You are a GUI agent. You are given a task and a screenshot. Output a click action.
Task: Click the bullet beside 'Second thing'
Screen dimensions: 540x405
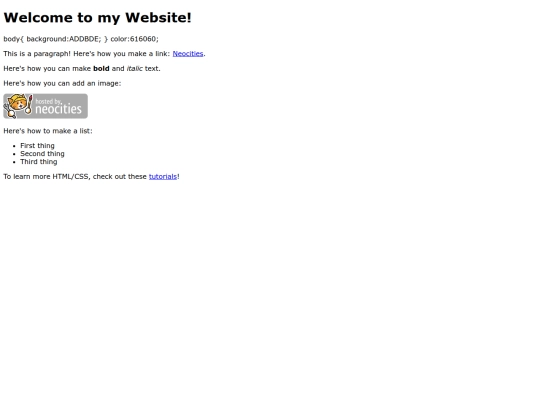14,154
